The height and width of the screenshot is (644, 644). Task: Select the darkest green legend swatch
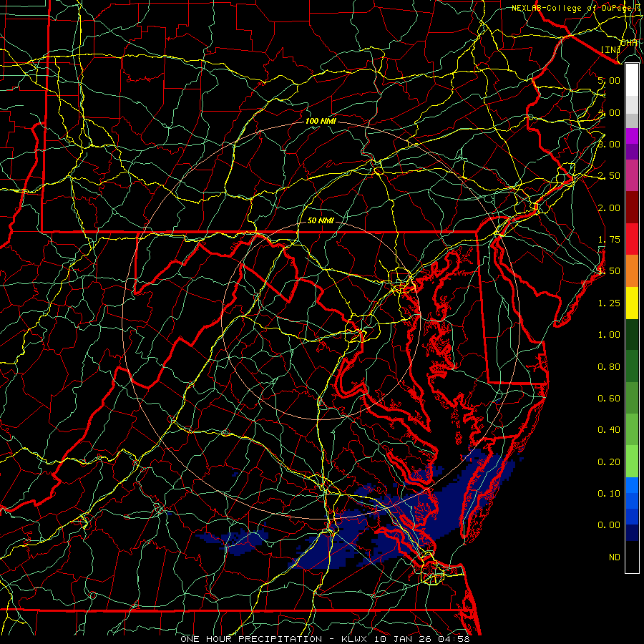pos(632,334)
